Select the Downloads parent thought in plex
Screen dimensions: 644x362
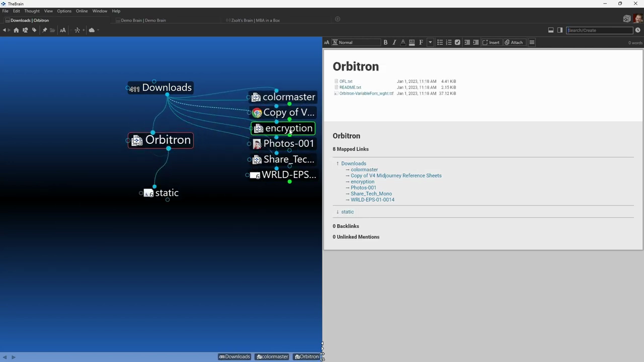pyautogui.click(x=160, y=87)
